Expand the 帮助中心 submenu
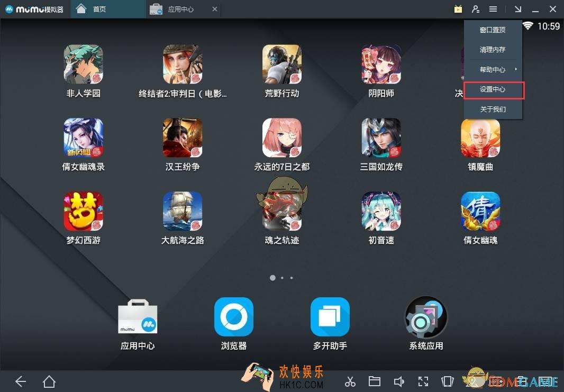This screenshot has height=392, width=564. click(493, 69)
